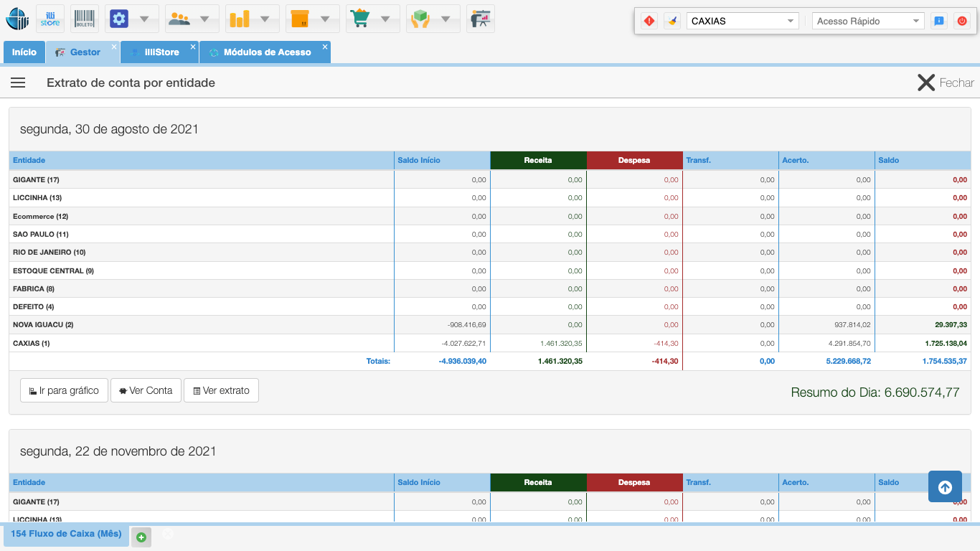
Task: Click the Boleto barcode icon
Action: point(85,19)
